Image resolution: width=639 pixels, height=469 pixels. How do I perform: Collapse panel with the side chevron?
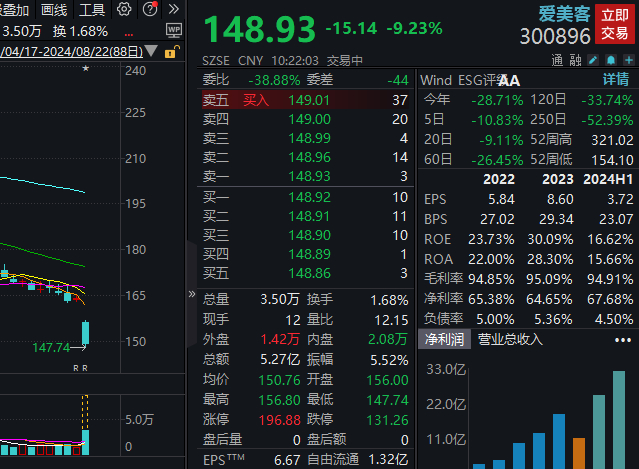pos(192,294)
